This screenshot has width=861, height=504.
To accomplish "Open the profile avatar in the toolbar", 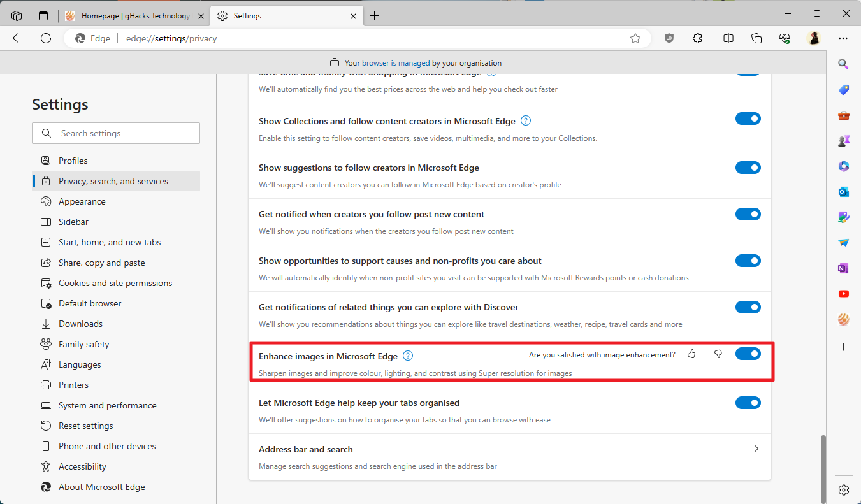I will click(814, 38).
